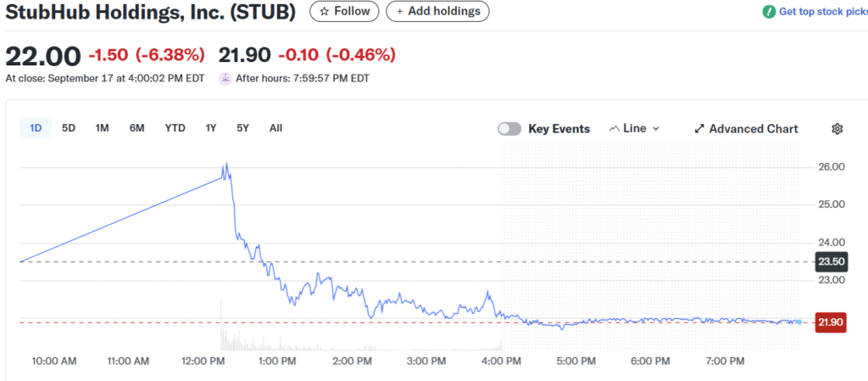Open the Line chart type dropdown
The image size is (868, 381).
tap(634, 128)
